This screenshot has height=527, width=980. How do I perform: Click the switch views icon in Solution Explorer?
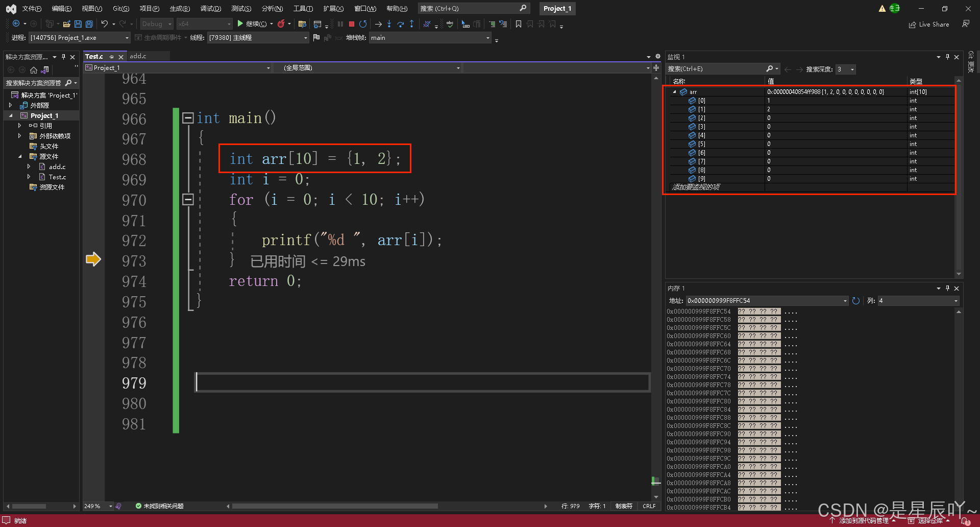pos(45,69)
